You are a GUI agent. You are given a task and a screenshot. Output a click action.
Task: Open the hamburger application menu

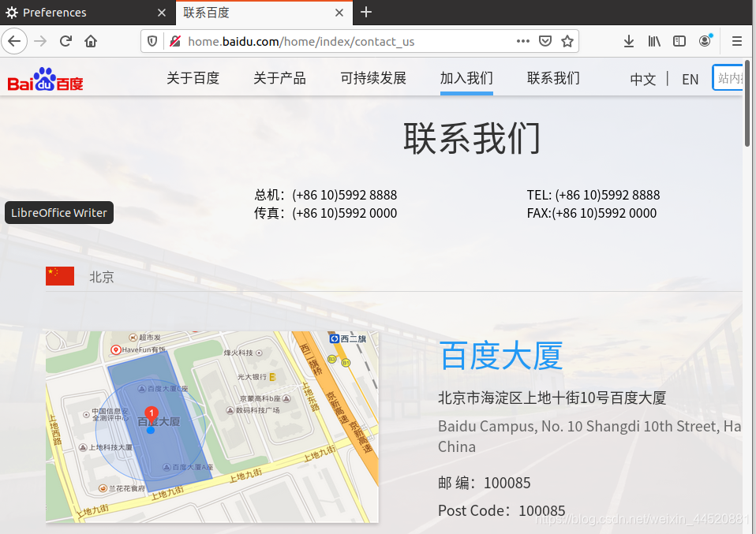coord(737,42)
